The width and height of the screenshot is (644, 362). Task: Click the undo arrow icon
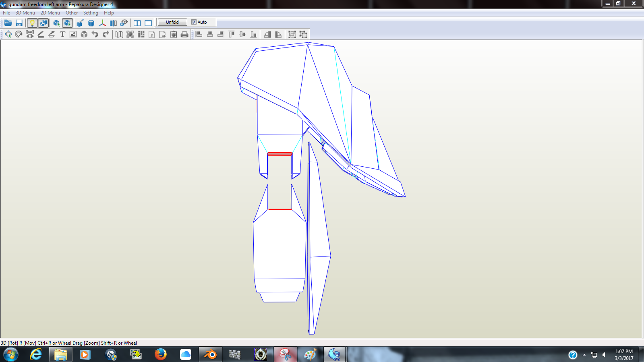coord(95,34)
